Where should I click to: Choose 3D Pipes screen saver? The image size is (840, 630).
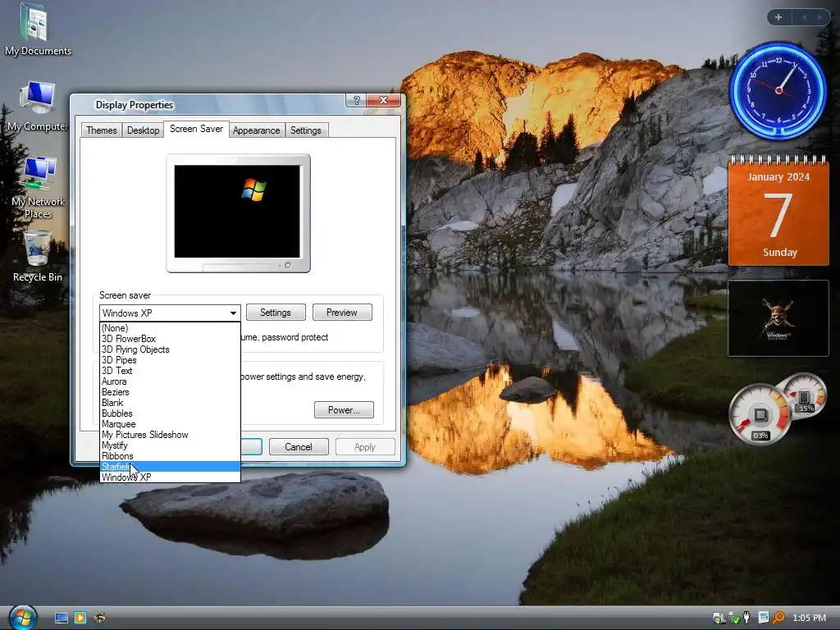(170, 360)
